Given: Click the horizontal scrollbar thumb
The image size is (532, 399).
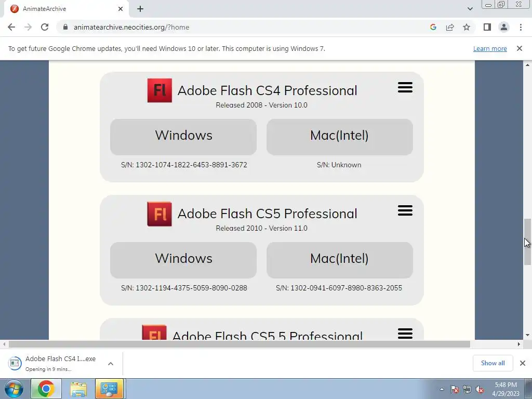Looking at the screenshot, I should coord(239,344).
